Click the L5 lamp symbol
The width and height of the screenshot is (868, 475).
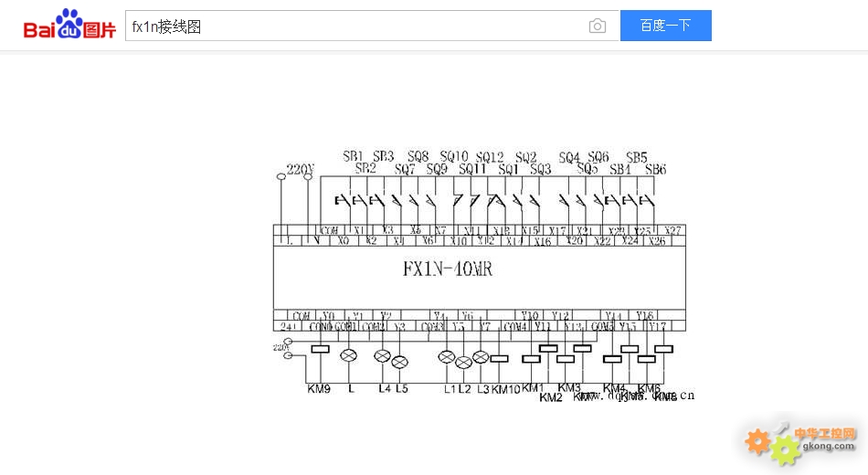tap(400, 363)
